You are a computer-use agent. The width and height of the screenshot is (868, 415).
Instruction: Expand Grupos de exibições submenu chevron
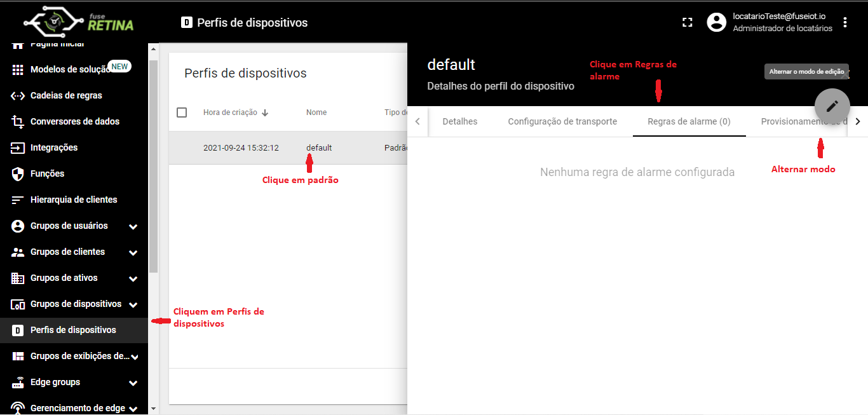click(134, 357)
